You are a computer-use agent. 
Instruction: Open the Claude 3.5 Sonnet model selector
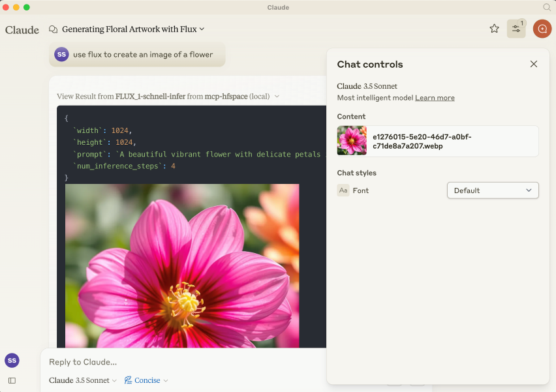click(78, 380)
